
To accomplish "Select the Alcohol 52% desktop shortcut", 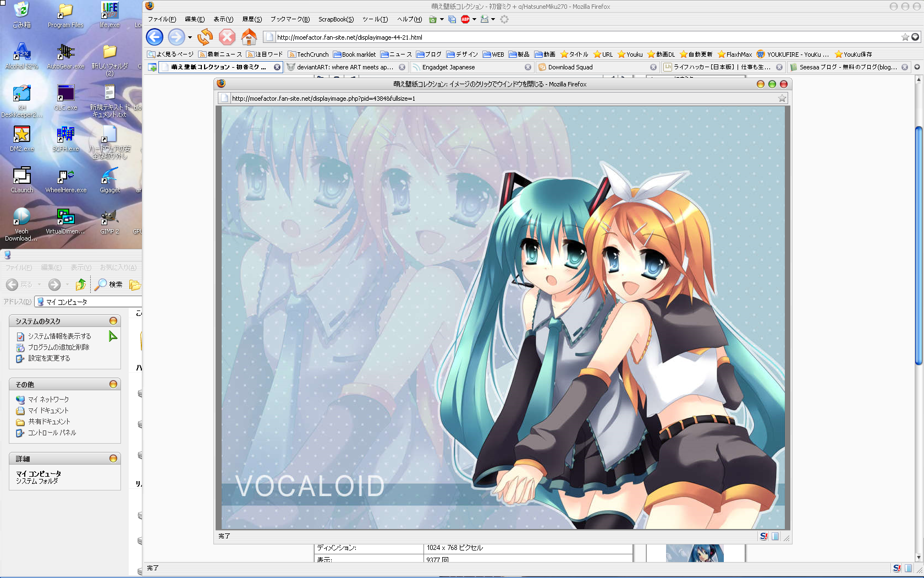I will point(21,56).
